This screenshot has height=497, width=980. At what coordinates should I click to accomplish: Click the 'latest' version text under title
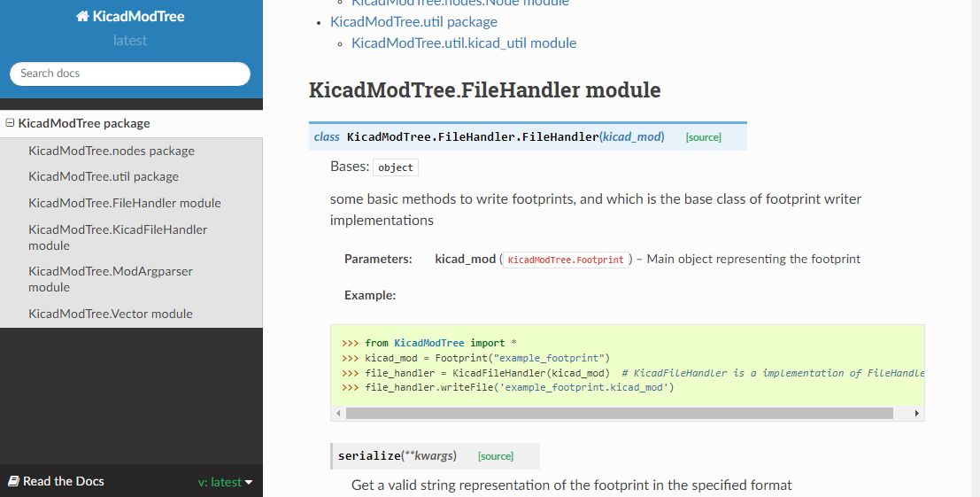[130, 41]
